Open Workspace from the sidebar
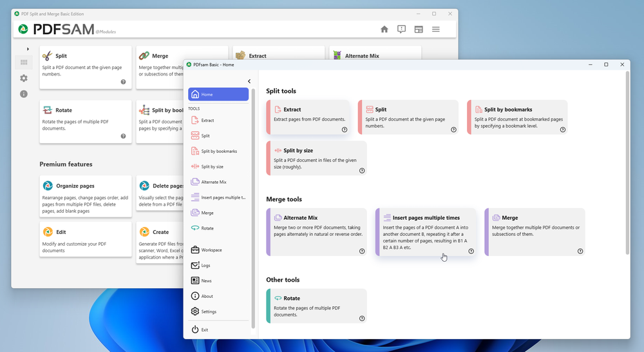 coord(211,250)
